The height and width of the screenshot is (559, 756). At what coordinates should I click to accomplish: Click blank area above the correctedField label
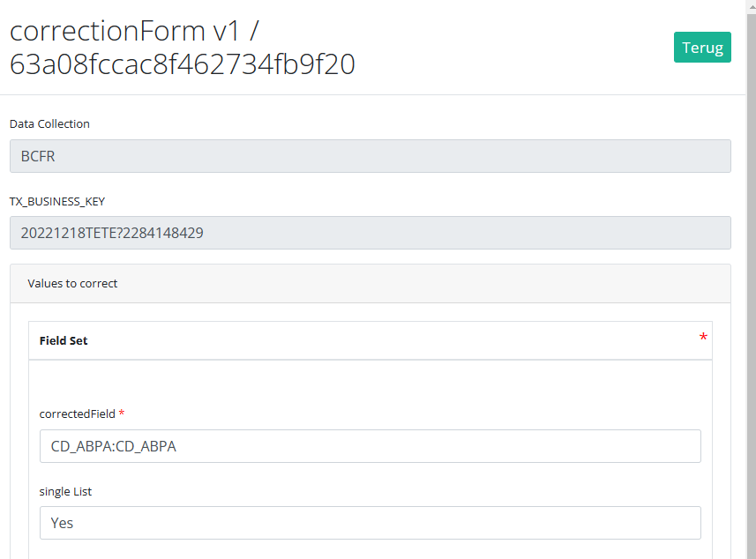click(370, 382)
